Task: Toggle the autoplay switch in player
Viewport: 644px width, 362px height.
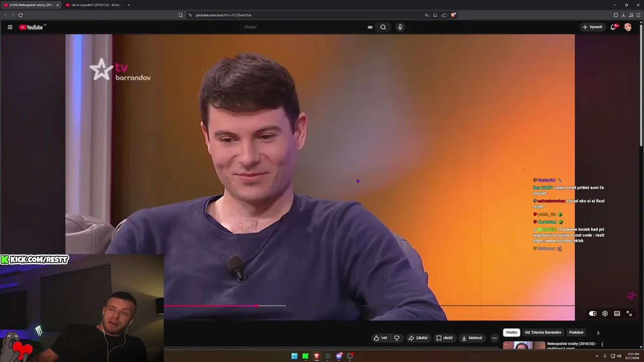Action: (x=593, y=313)
